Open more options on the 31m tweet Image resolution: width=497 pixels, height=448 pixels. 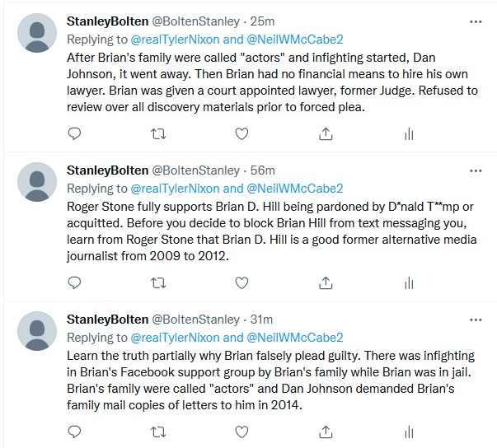pyautogui.click(x=476, y=320)
